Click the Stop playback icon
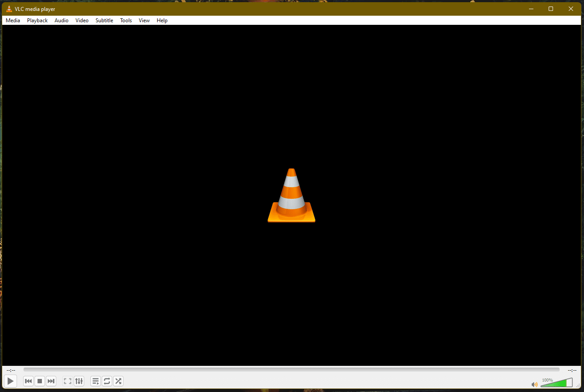The image size is (584, 392). coord(39,381)
